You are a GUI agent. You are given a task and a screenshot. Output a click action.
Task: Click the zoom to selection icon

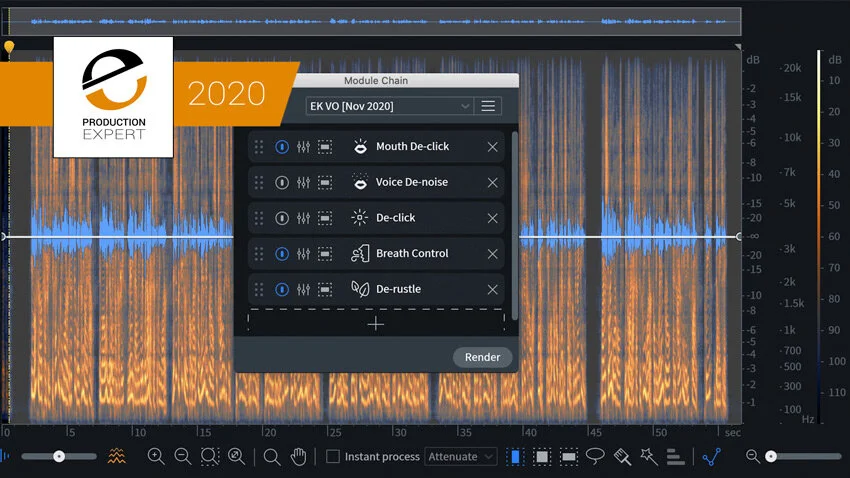(x=209, y=456)
